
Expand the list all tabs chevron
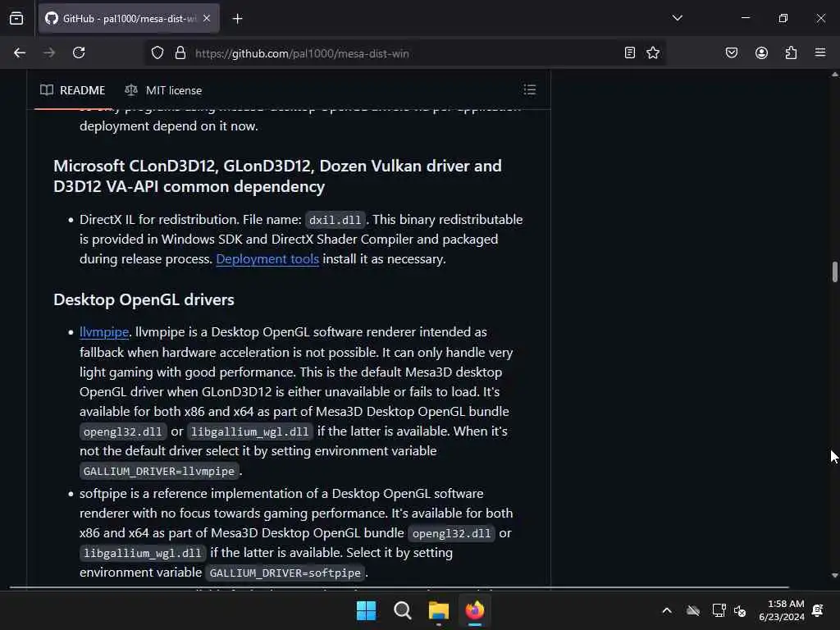(x=677, y=18)
